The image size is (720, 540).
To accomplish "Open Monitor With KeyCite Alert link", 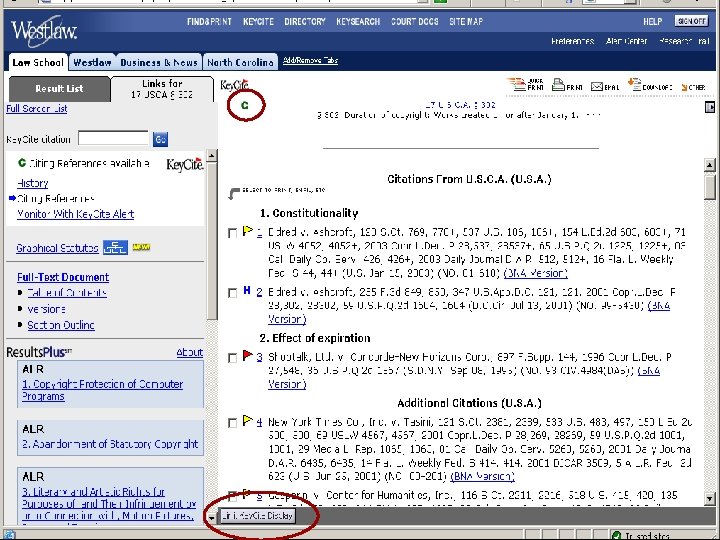I will pyautogui.click(x=75, y=214).
